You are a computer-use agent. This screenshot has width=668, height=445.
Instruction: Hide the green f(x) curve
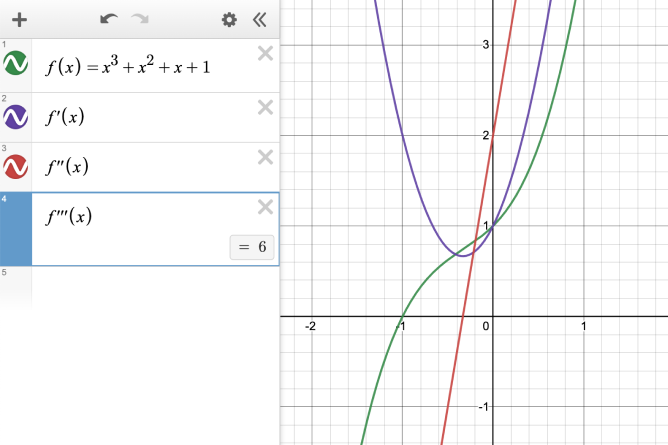click(x=16, y=66)
